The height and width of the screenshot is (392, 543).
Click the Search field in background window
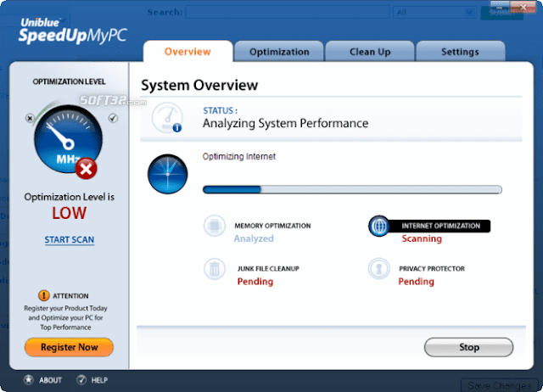coord(288,13)
